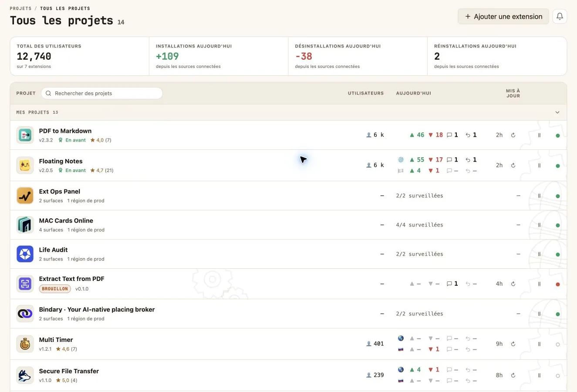Viewport: 577px width, 392px height.
Task: Sort by the Mis à jour column
Action: point(513,93)
